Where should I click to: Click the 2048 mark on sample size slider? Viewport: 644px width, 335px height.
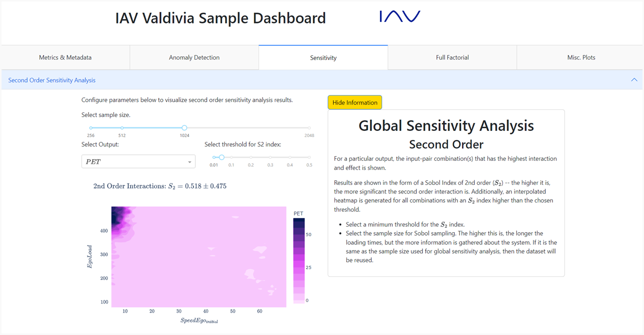[309, 128]
